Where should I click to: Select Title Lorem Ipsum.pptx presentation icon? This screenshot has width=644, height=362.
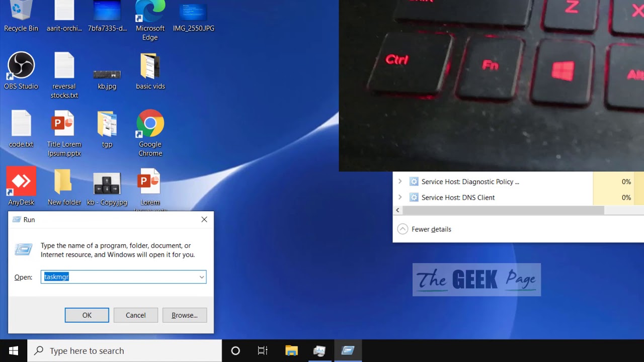click(64, 133)
